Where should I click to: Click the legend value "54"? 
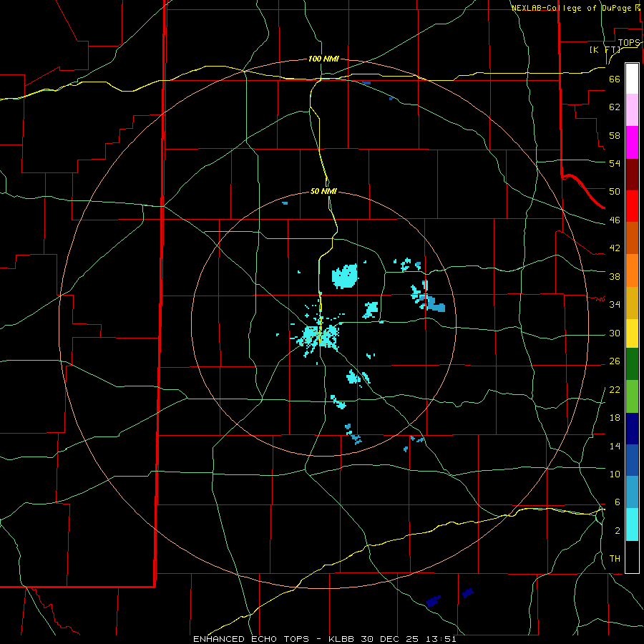(615, 163)
